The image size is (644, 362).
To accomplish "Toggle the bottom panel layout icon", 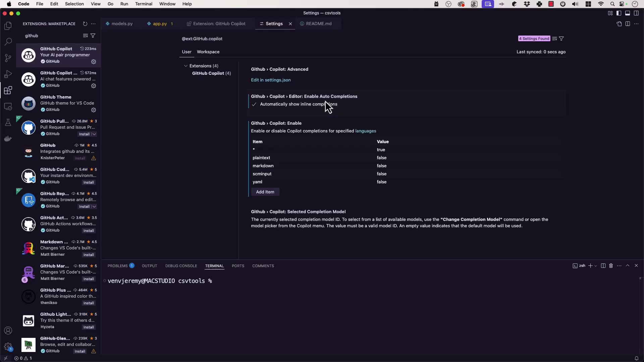I will pyautogui.click(x=627, y=13).
